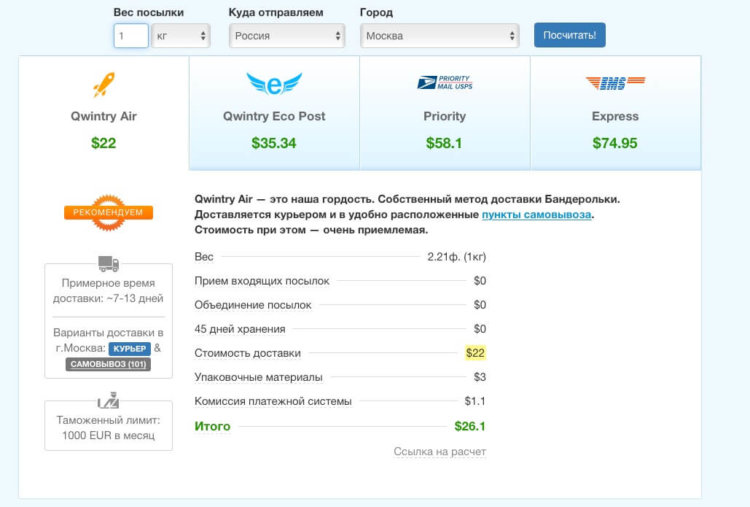Click the Объединение посылок label
The height and width of the screenshot is (507, 750).
point(253,305)
